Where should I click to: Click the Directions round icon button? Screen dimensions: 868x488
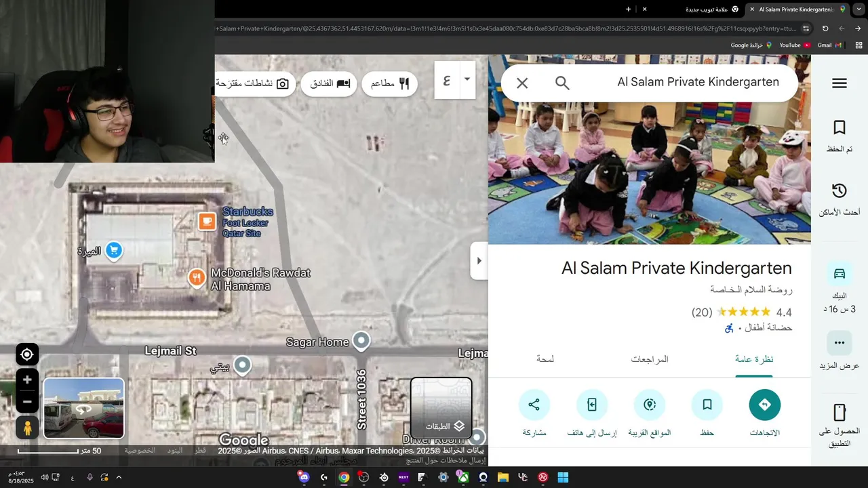765,405
